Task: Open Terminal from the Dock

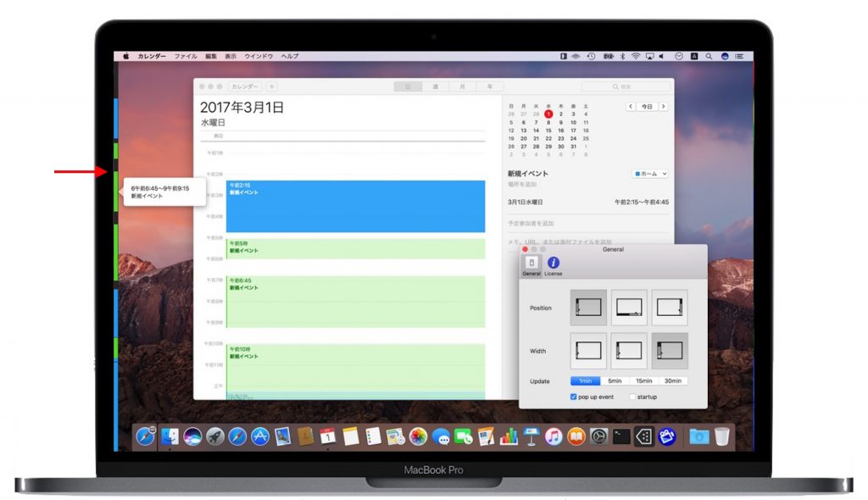Action: pyautogui.click(x=621, y=437)
